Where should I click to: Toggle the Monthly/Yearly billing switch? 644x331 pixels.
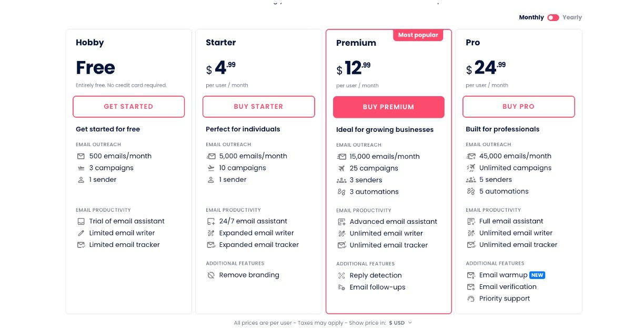click(x=553, y=17)
